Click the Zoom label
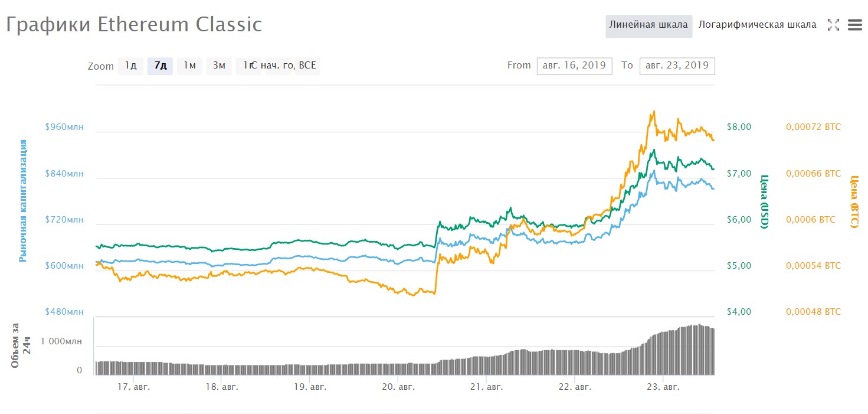The image size is (868, 414). 100,66
